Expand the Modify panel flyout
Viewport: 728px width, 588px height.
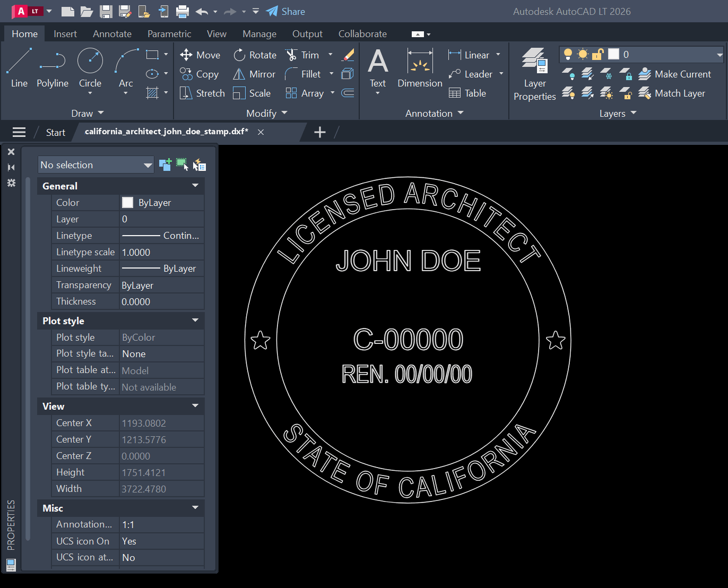[x=266, y=113]
